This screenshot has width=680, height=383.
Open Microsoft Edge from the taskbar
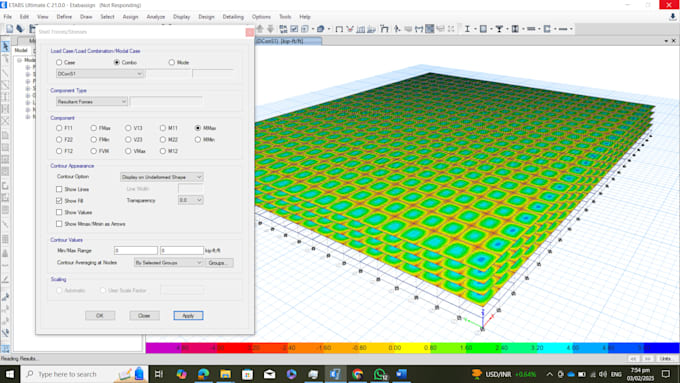(203, 374)
